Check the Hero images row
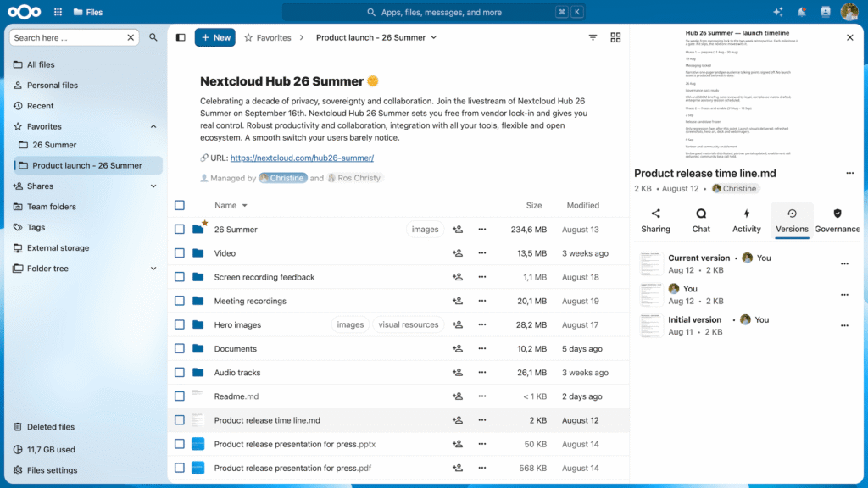 (x=180, y=324)
